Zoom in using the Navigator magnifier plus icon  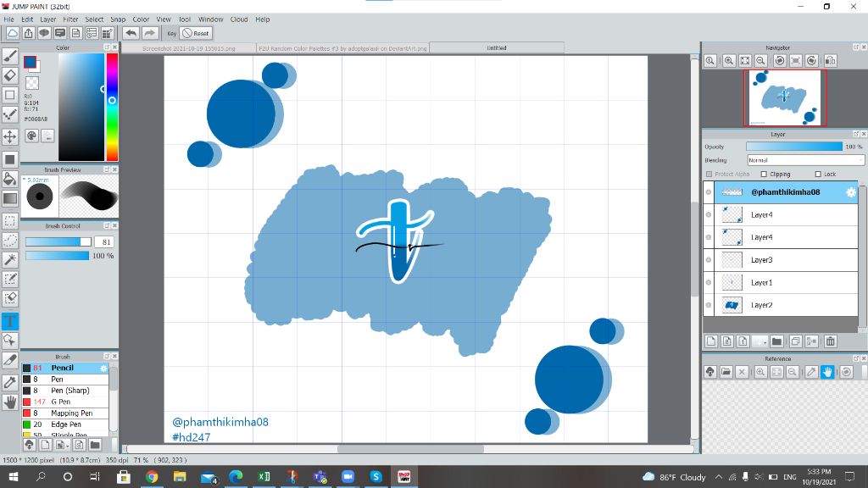(729, 61)
